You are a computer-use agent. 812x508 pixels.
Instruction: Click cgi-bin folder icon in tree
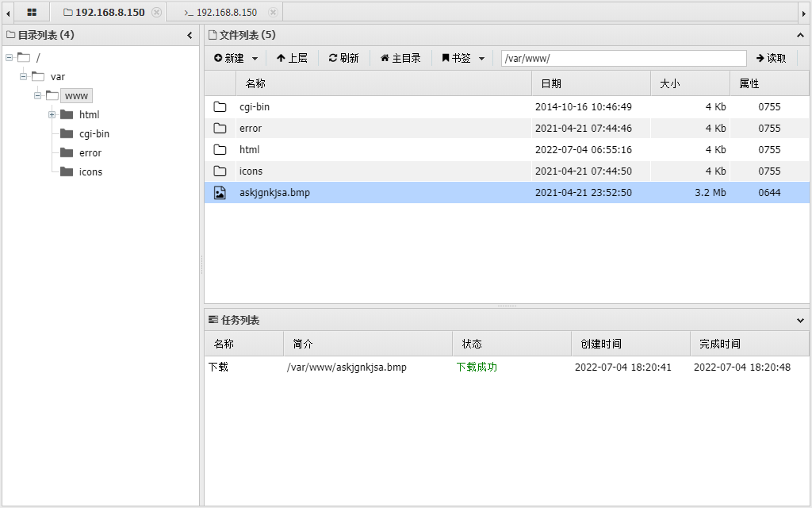(67, 133)
